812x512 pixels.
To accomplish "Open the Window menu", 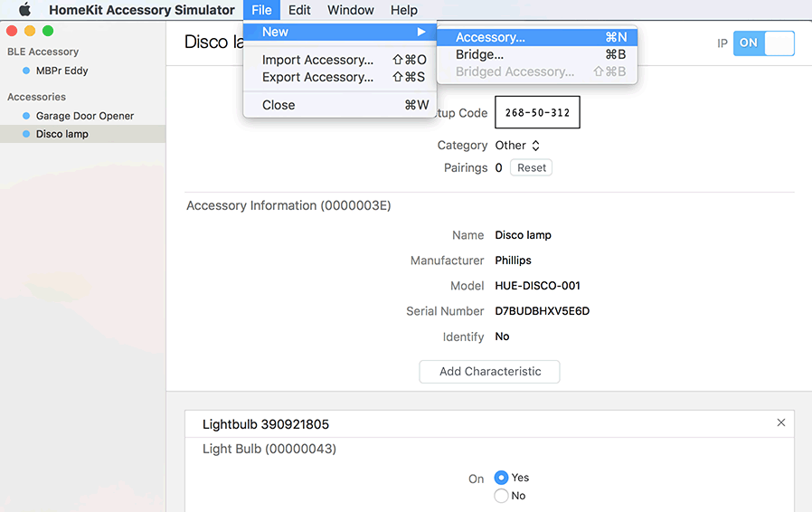I will point(351,10).
